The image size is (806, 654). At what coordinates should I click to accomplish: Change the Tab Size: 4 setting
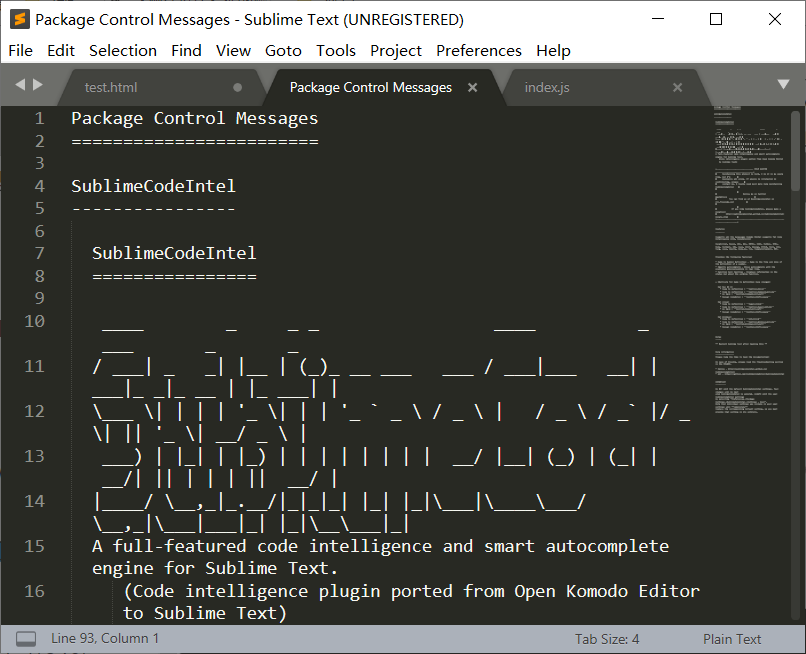[x=607, y=639]
